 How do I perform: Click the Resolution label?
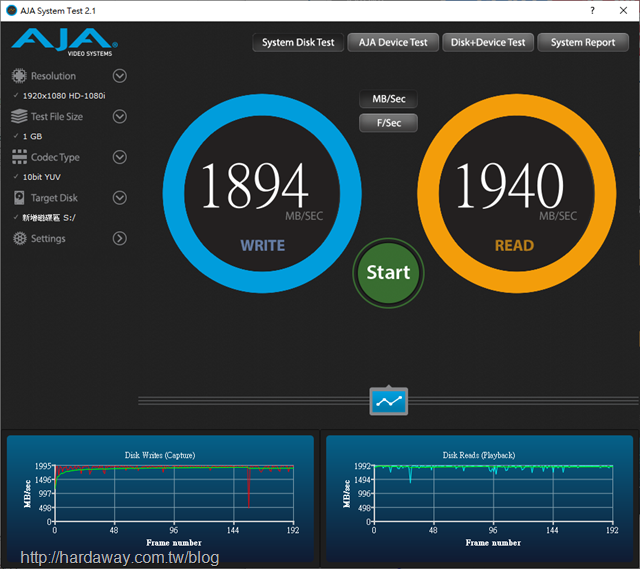coord(53,76)
